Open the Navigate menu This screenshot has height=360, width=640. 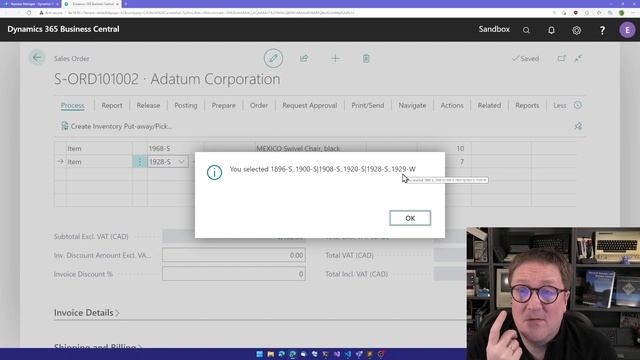coord(412,105)
